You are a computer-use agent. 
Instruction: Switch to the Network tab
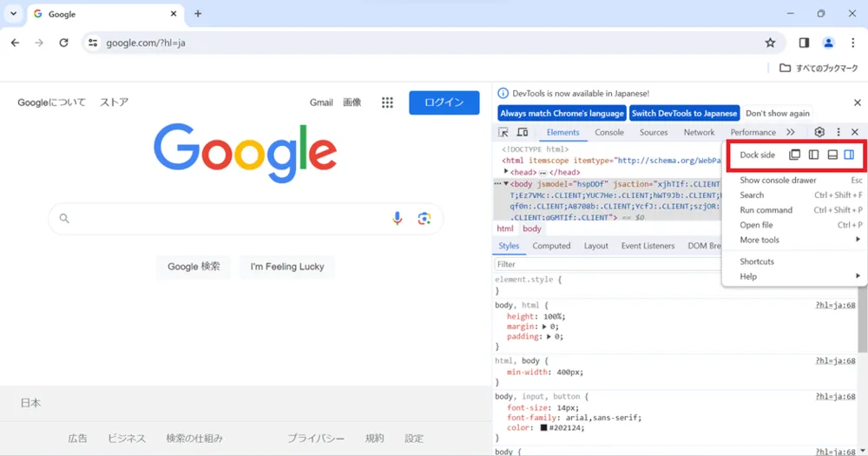[699, 132]
